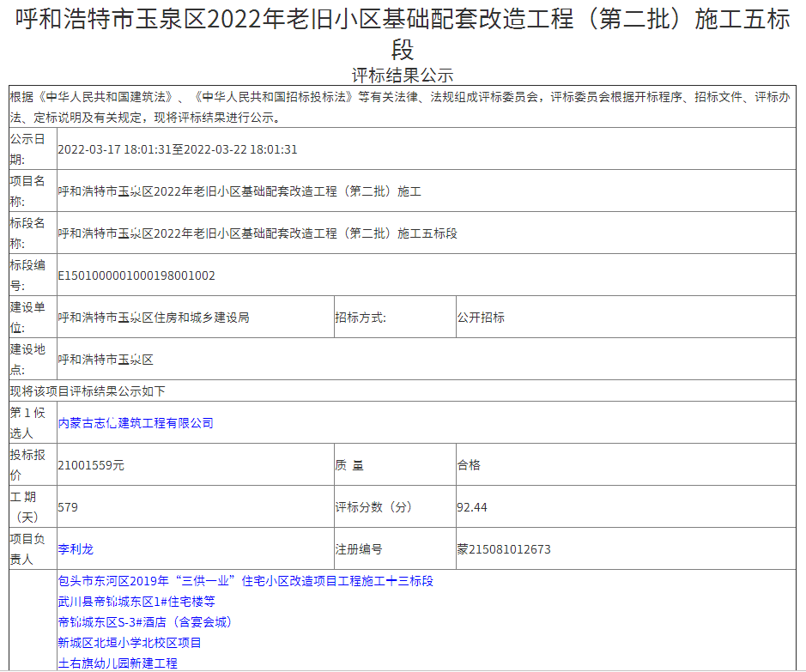
Task: Open the 土右旗幼儿园新建工程 link
Action: click(118, 663)
